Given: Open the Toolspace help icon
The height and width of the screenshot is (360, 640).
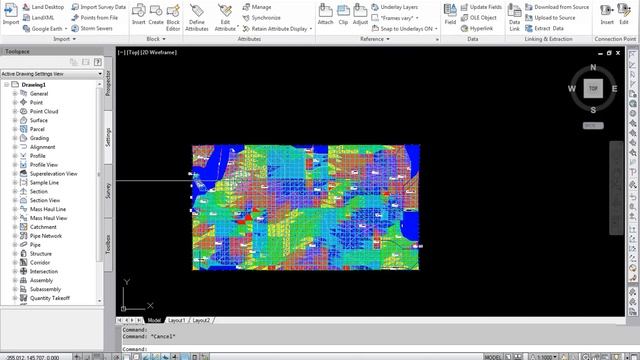Looking at the screenshot, I should [x=98, y=62].
